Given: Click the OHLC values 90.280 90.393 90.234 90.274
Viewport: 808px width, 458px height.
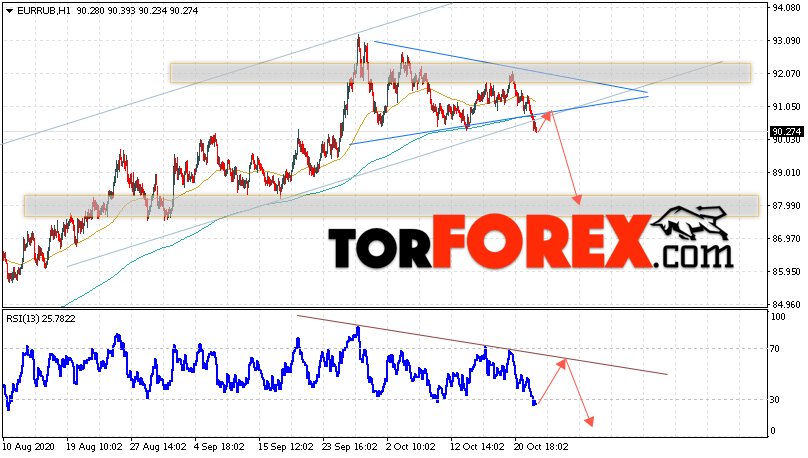Looking at the screenshot, I should (137, 11).
